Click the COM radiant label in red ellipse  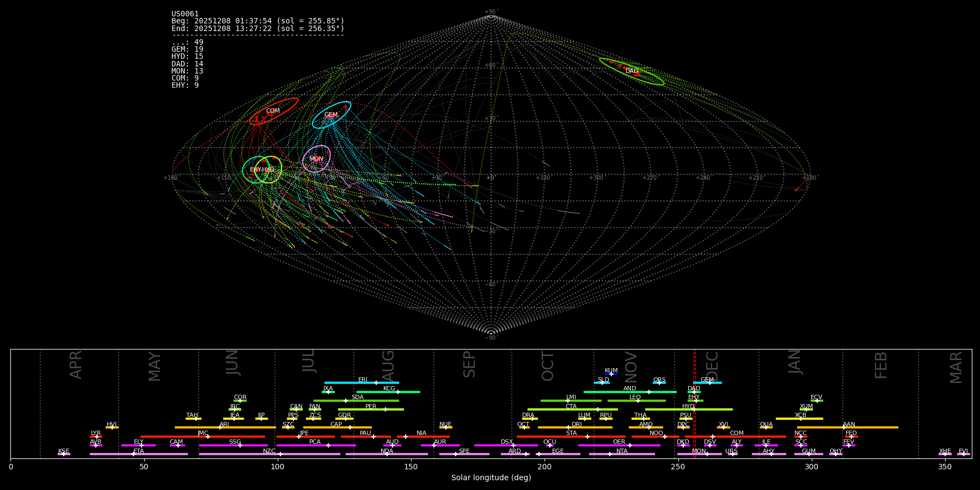pyautogui.click(x=273, y=111)
